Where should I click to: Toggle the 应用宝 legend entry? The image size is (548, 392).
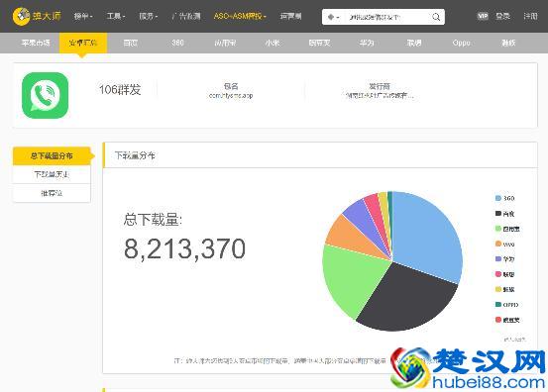pos(507,229)
